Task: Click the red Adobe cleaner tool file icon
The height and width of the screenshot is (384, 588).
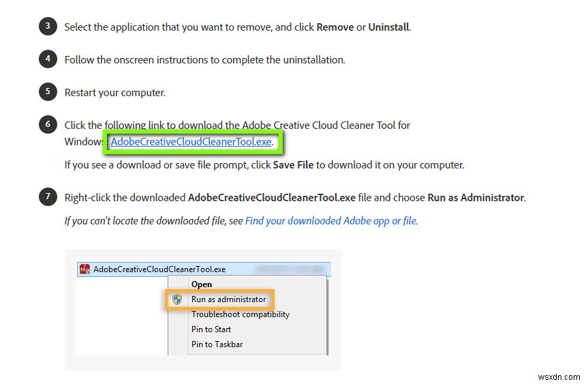Action: (85, 269)
